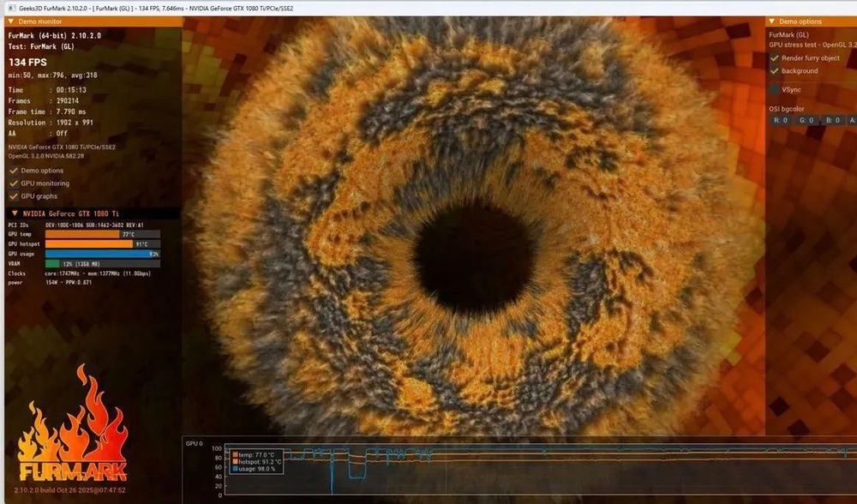This screenshot has width=857, height=504.
Task: Uncheck Demo options in the monitor panel
Action: (x=14, y=171)
